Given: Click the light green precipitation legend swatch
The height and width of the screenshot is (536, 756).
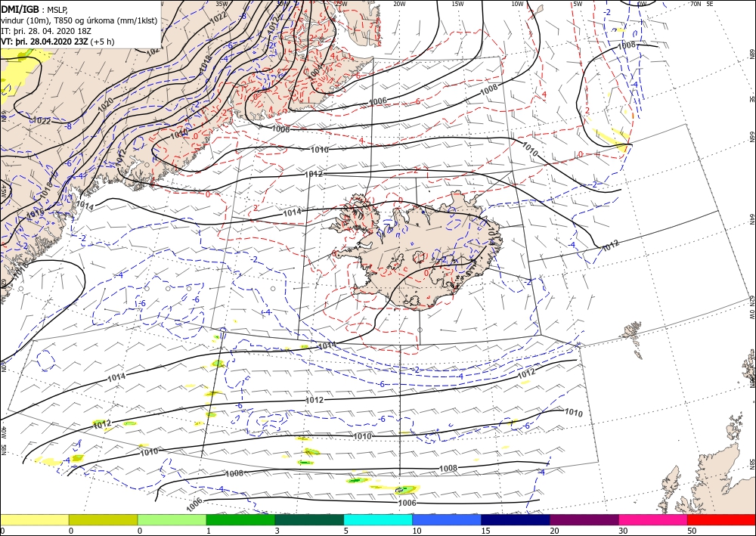Looking at the screenshot, I should coord(172,519).
